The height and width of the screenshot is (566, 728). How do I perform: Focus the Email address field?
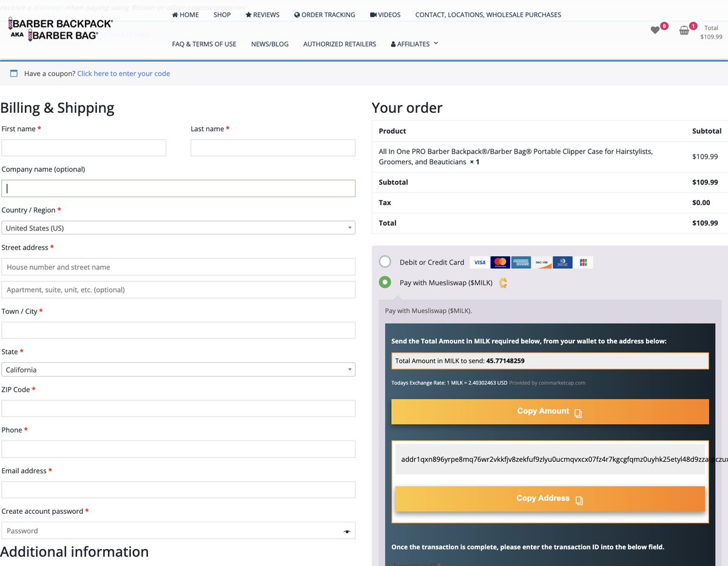(x=178, y=490)
